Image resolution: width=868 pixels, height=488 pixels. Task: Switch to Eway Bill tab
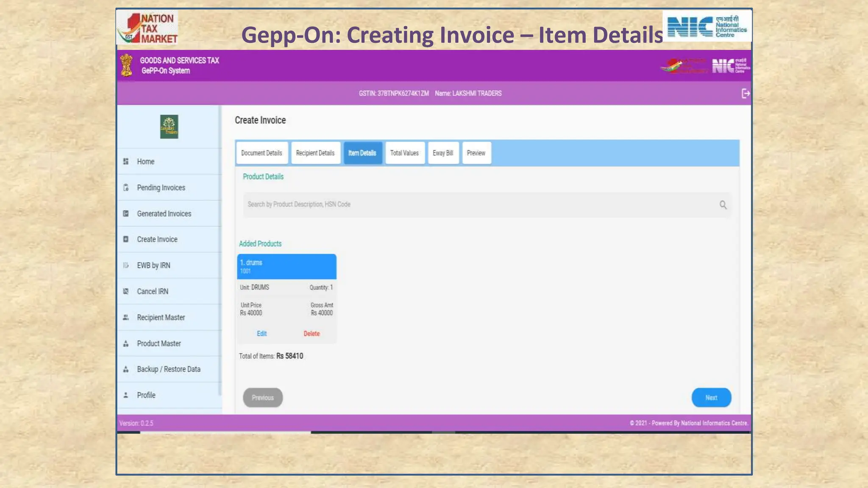coord(443,153)
